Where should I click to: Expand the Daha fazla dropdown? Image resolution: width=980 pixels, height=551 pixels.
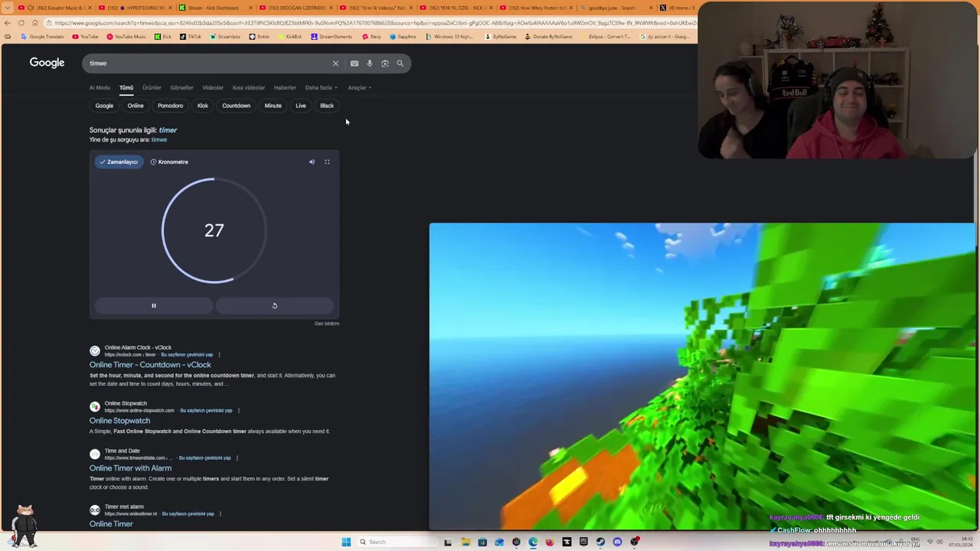click(x=321, y=88)
